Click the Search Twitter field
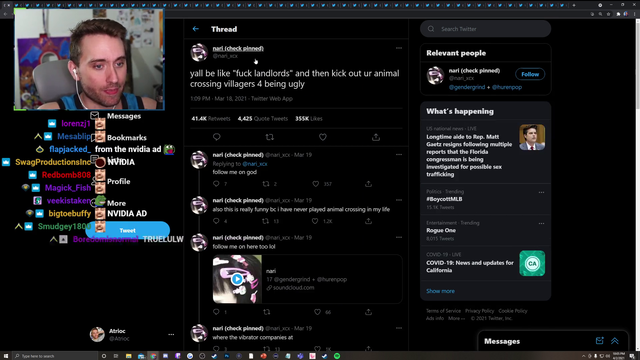Screen dimensions: 640x360 click(x=486, y=29)
